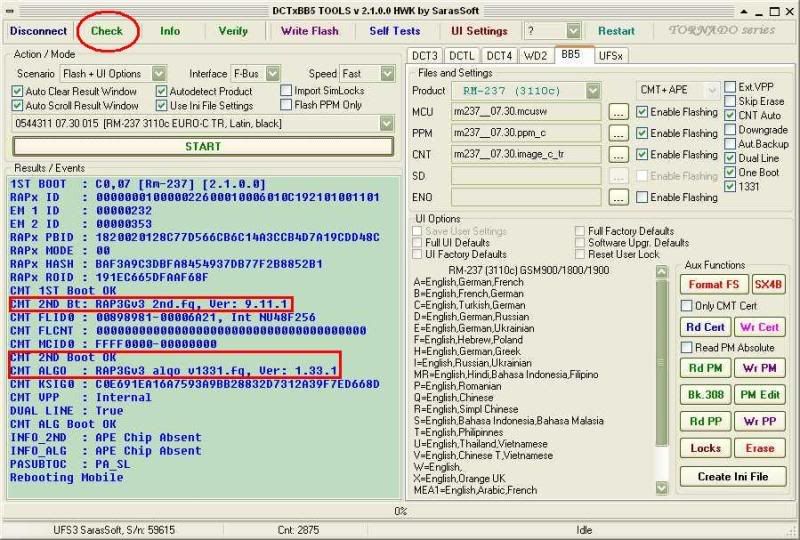This screenshot has width=800, height=540.
Task: Click the Rd Cert button
Action: click(706, 327)
